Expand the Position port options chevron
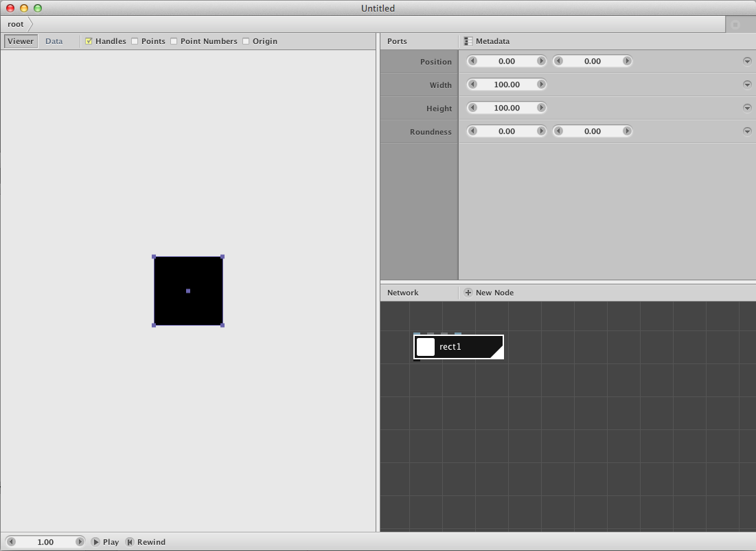The width and height of the screenshot is (756, 551). [747, 60]
